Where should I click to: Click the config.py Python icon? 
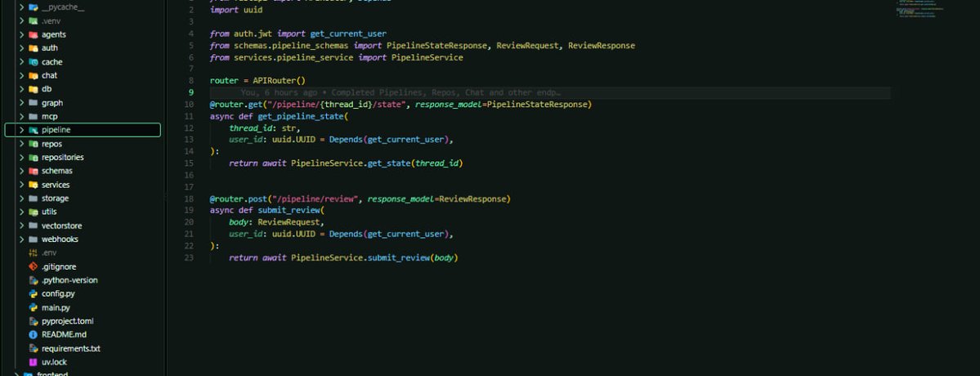(34, 293)
